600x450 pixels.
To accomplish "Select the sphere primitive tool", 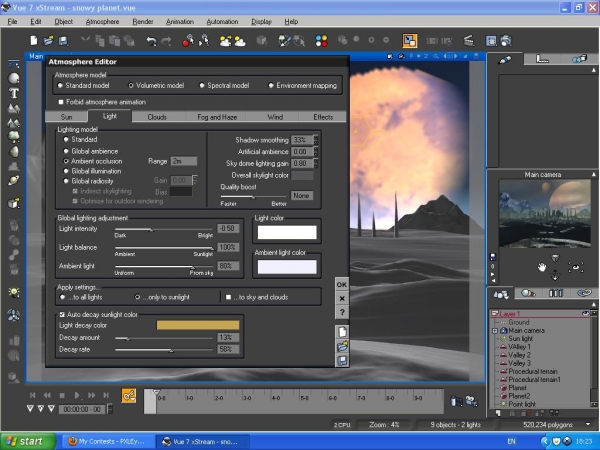I will tap(14, 78).
